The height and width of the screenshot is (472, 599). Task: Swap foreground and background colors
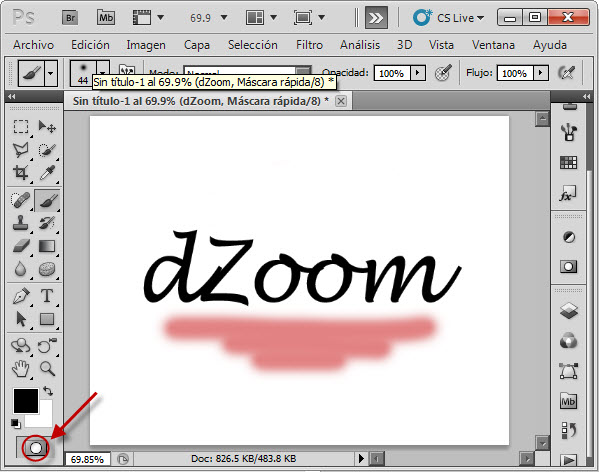(48, 391)
